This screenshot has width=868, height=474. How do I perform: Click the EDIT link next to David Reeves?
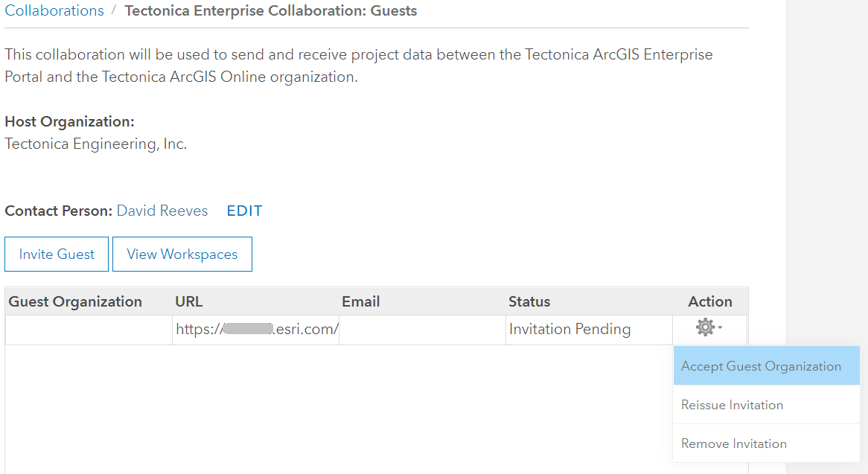pos(243,211)
